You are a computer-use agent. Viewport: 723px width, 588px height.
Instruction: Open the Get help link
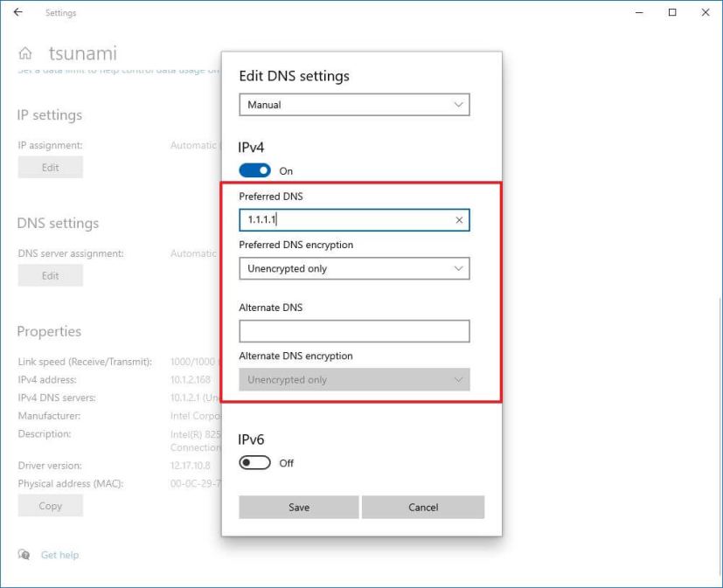60,555
